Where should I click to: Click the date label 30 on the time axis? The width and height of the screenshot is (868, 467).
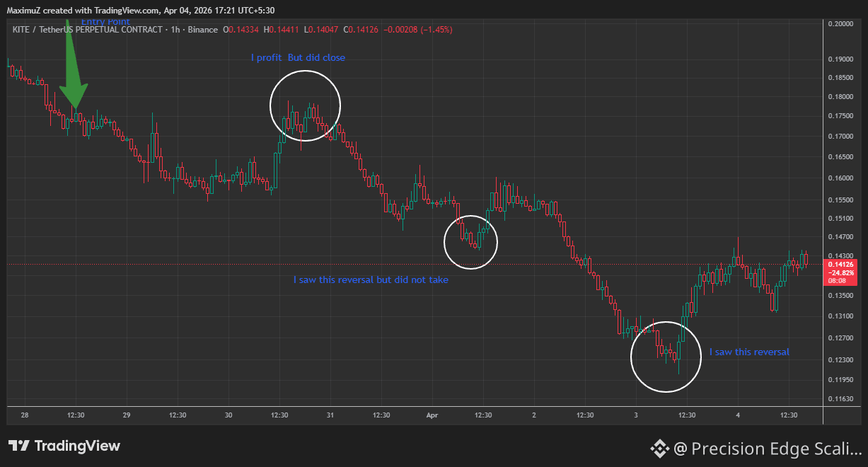click(x=228, y=415)
